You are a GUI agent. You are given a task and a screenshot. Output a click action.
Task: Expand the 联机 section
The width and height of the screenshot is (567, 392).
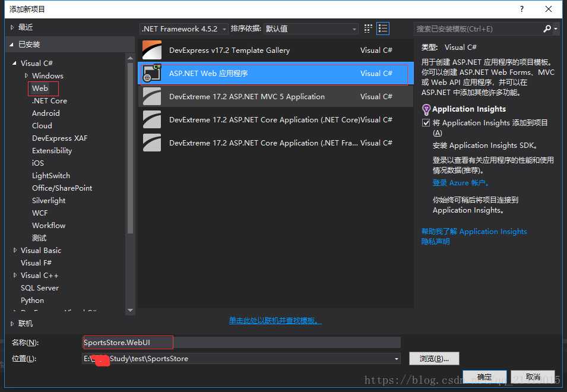click(x=12, y=323)
